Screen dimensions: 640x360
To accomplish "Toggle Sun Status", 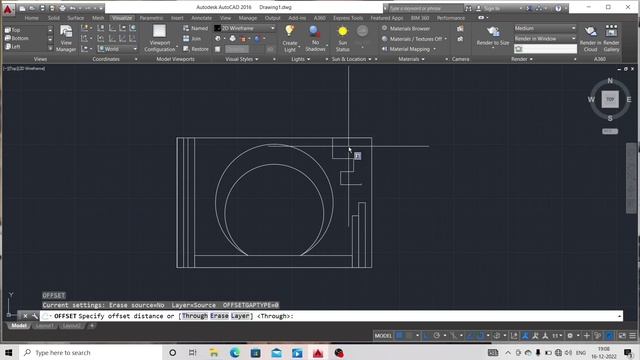I will click(342, 38).
